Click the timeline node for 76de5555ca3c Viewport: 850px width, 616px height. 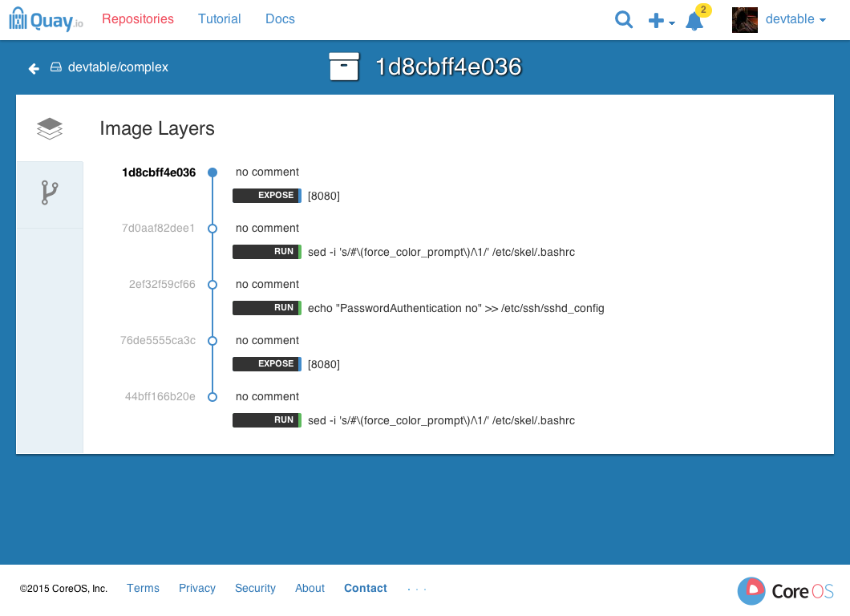click(212, 341)
